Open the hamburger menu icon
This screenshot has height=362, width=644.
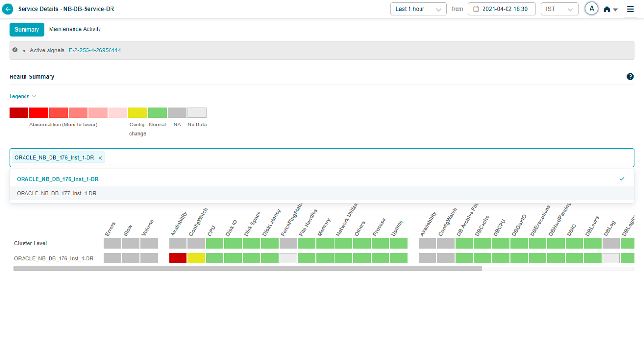click(631, 9)
